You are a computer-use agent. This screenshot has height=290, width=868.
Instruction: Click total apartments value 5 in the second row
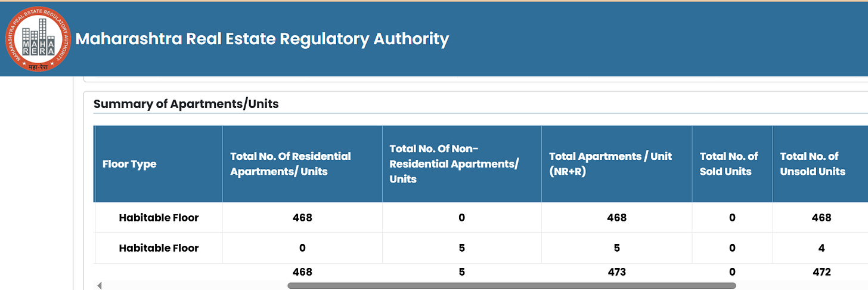pos(617,248)
